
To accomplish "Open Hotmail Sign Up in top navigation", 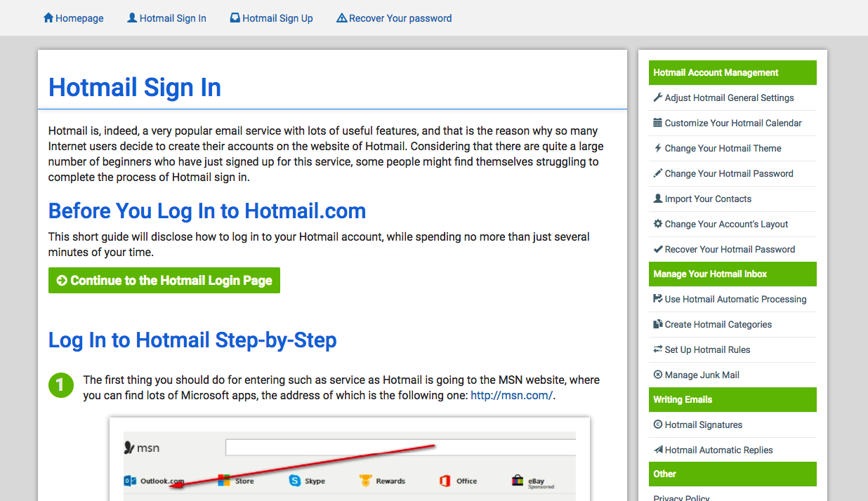I will pos(272,18).
